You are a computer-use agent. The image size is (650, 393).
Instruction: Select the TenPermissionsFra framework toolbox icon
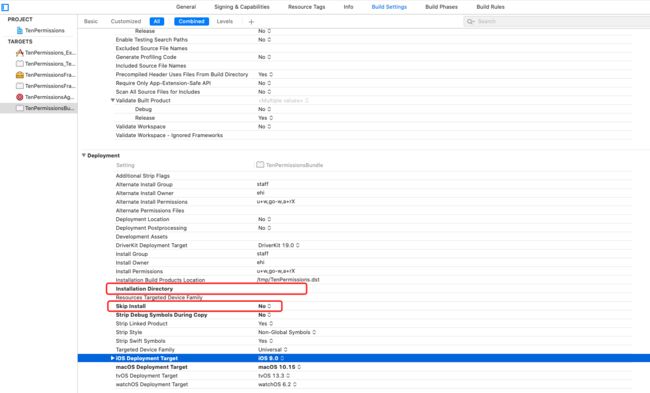coord(19,75)
